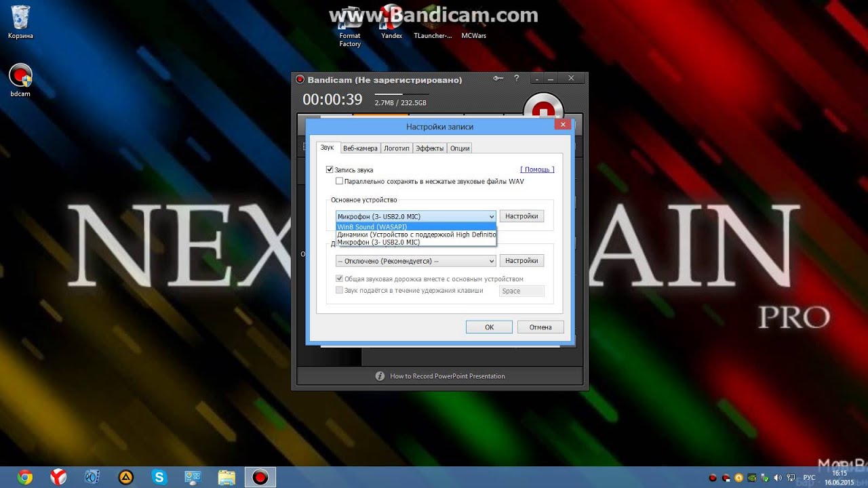Switch to the Опции tab

pyautogui.click(x=460, y=148)
